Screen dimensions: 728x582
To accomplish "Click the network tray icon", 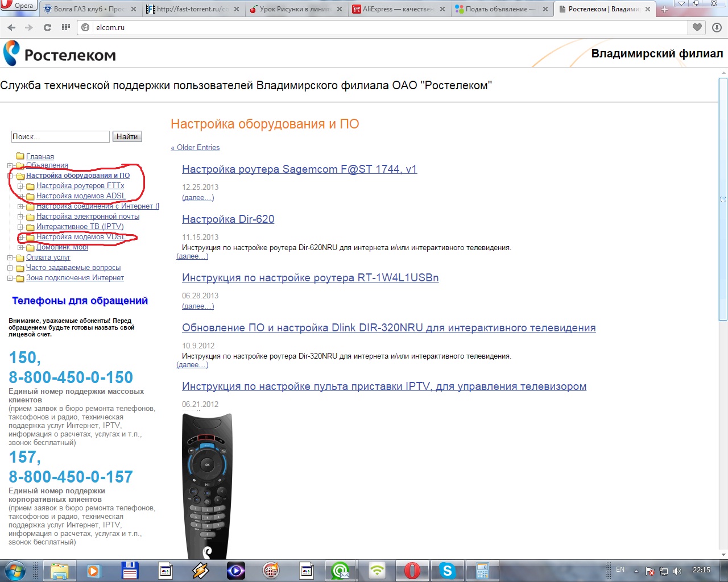I will pos(663,571).
